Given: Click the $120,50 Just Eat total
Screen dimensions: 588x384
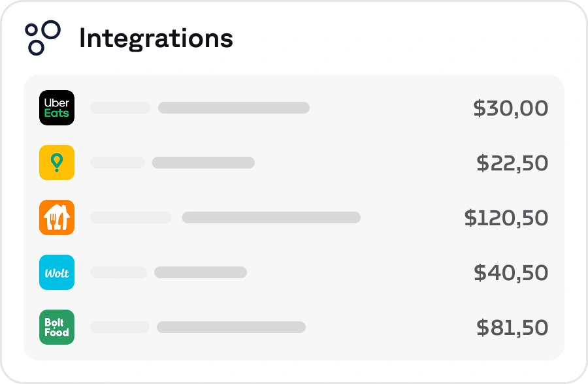Looking at the screenshot, I should point(506,217).
